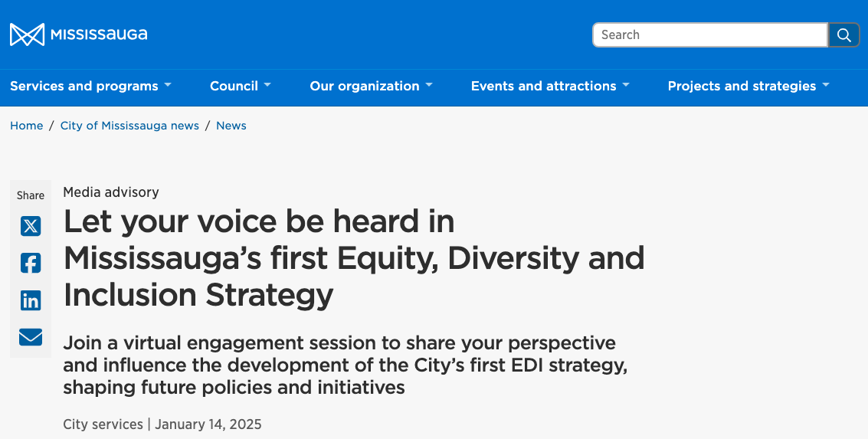Share the article by email envelope icon
This screenshot has height=439, width=868.
(31, 337)
